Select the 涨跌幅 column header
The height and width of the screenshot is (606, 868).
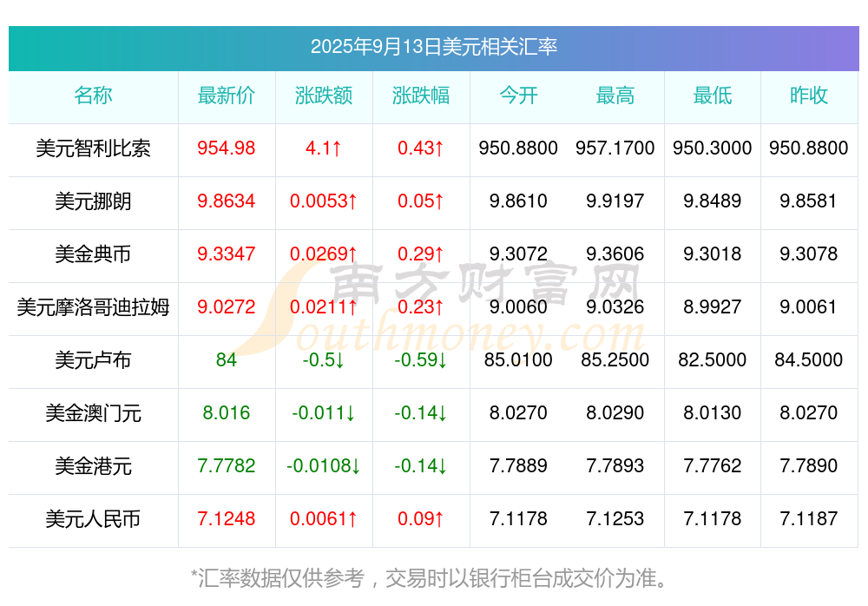pyautogui.click(x=421, y=96)
